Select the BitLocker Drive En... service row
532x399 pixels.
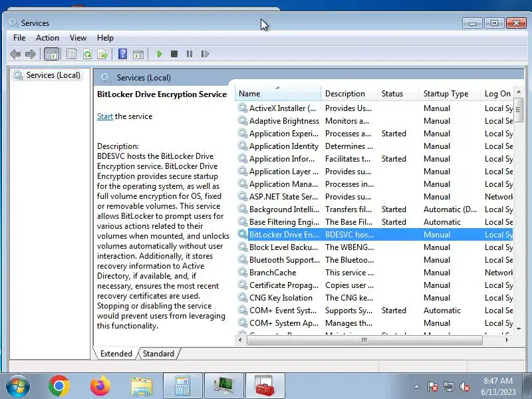click(374, 235)
